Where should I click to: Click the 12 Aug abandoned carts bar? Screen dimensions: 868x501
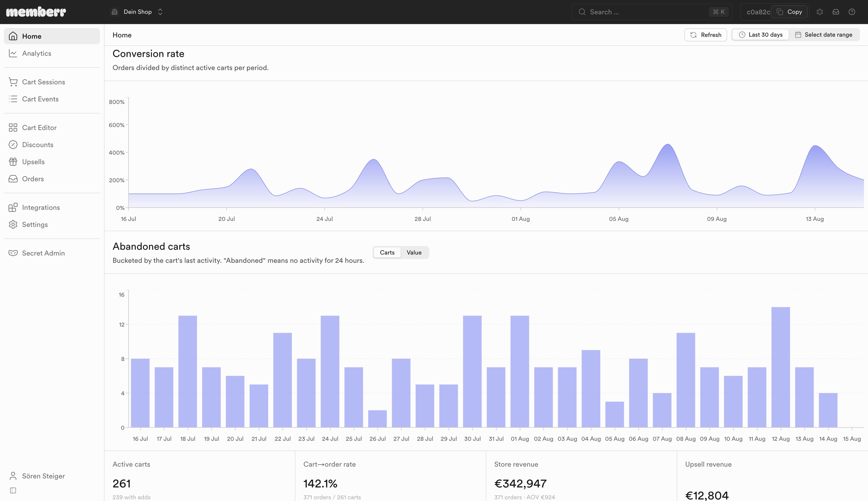(x=781, y=367)
